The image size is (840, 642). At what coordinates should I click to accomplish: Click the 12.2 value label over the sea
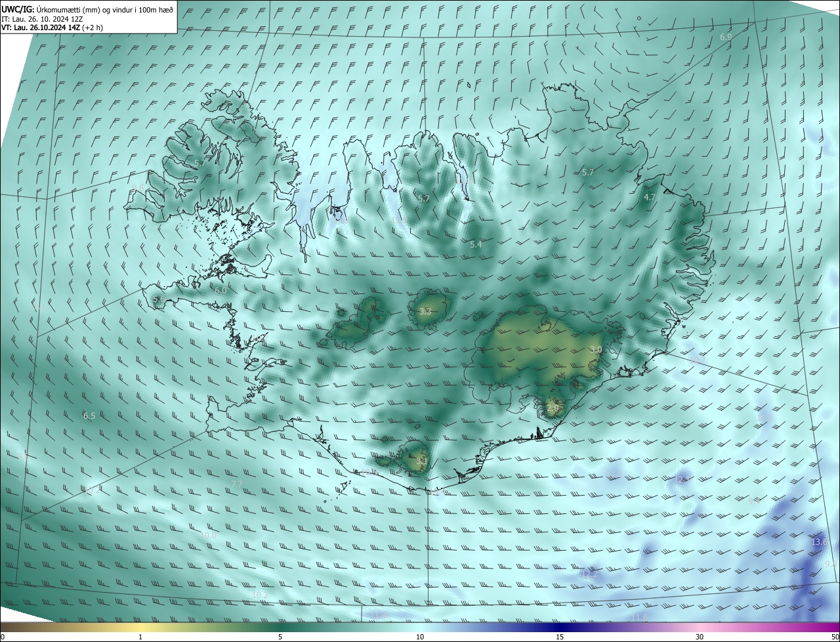click(589, 574)
